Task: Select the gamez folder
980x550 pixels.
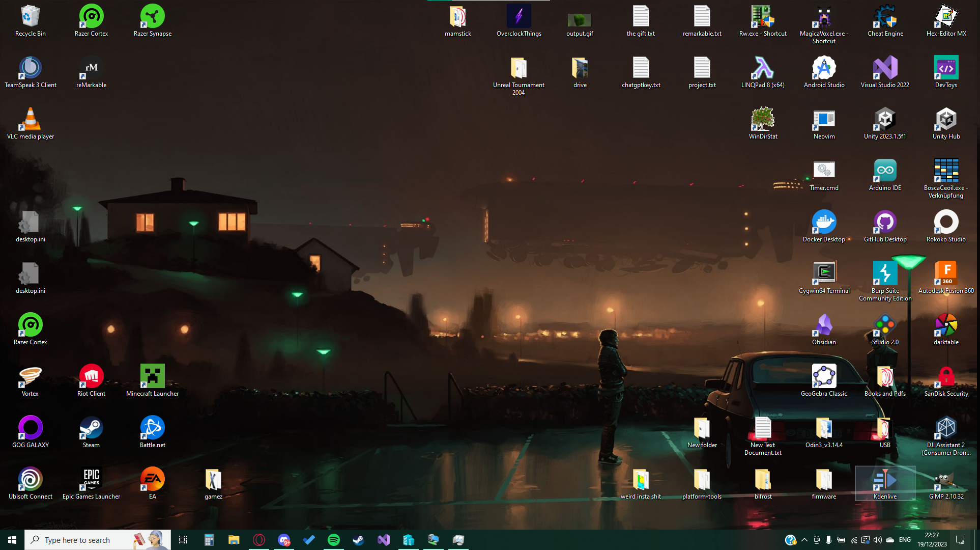Action: [x=213, y=483]
